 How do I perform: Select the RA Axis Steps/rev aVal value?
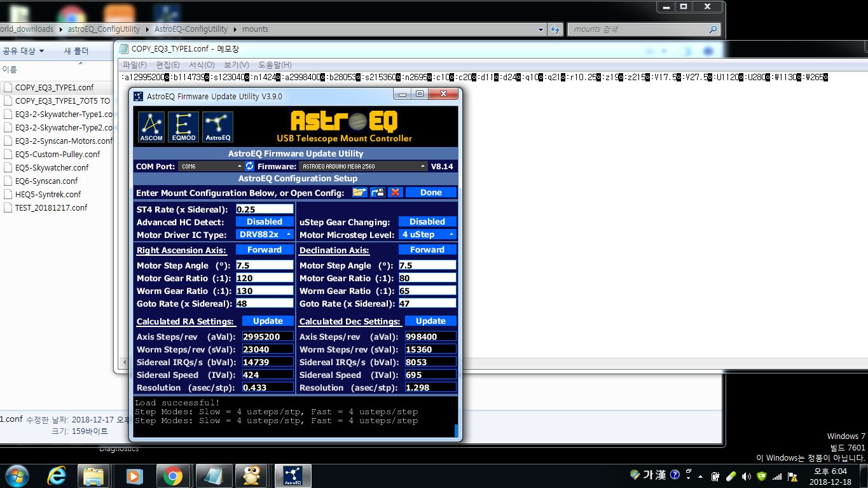pyautogui.click(x=268, y=336)
